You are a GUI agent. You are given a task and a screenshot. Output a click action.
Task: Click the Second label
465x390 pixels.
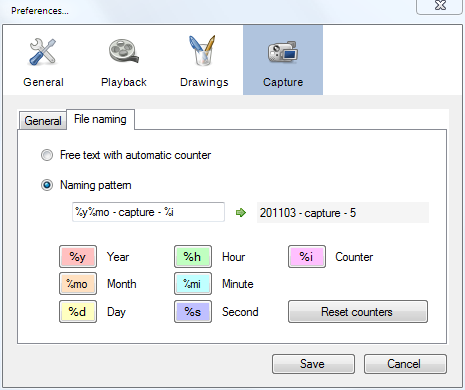(x=240, y=312)
